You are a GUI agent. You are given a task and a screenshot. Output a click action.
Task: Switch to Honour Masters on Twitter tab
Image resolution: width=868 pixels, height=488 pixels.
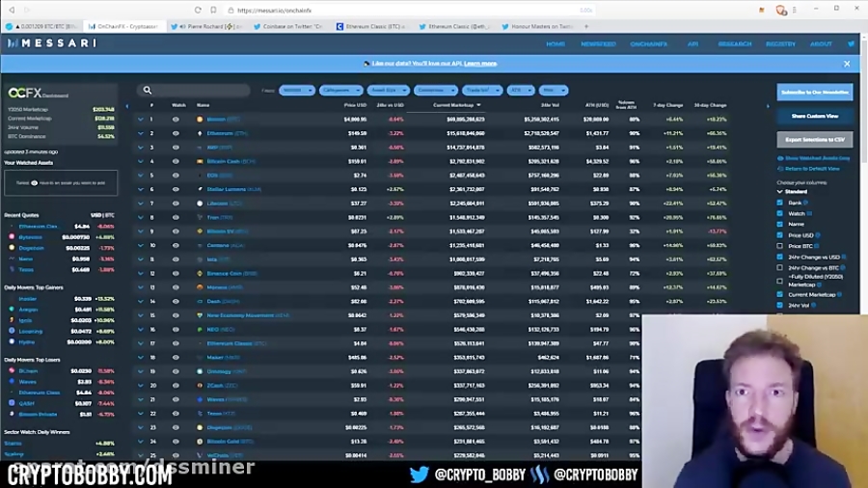537,26
